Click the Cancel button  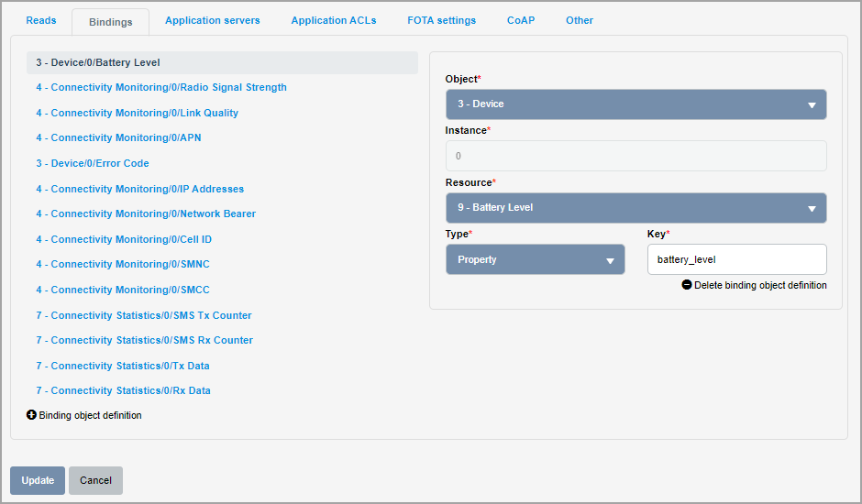point(95,480)
